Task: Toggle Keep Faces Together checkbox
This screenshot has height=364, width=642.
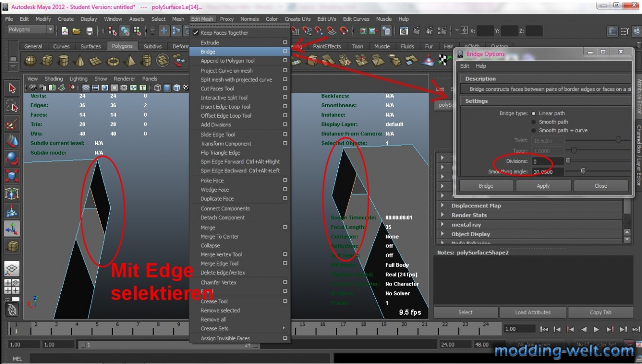Action: click(196, 33)
